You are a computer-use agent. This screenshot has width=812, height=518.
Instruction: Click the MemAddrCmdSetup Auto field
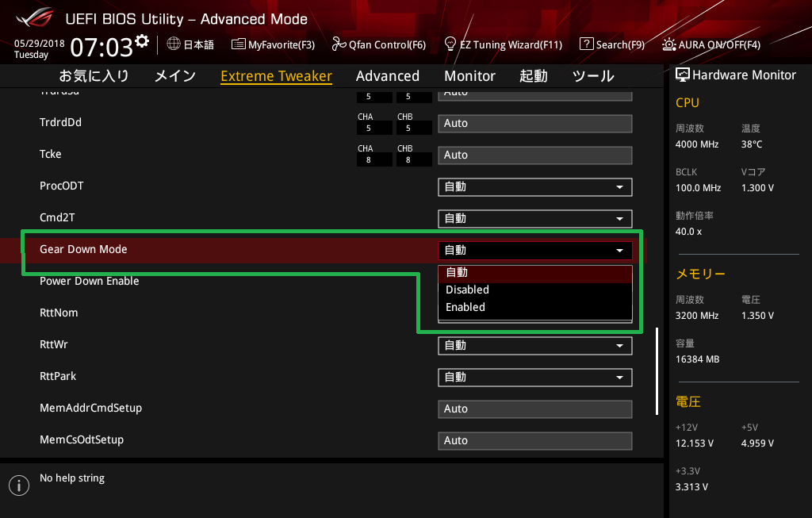click(x=535, y=409)
